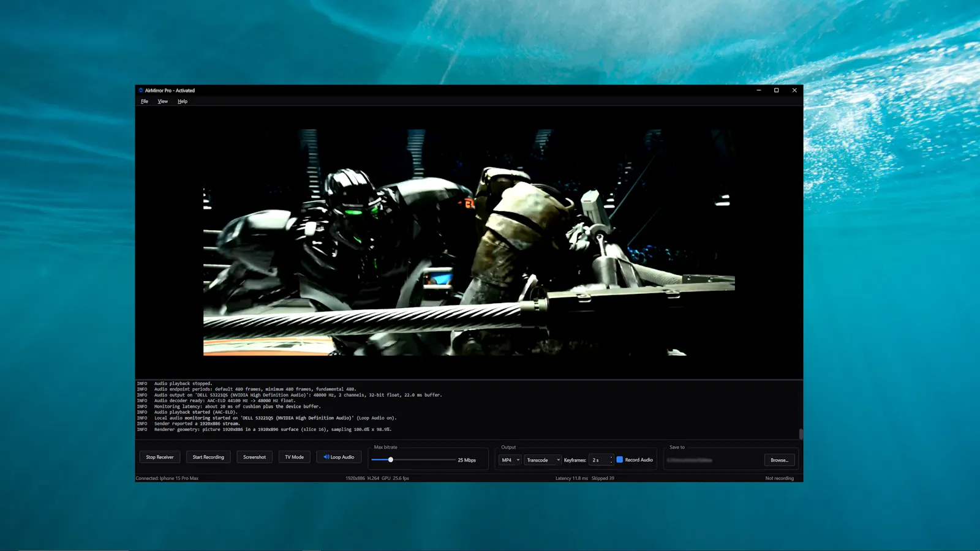Click the Save to path field

click(713, 460)
